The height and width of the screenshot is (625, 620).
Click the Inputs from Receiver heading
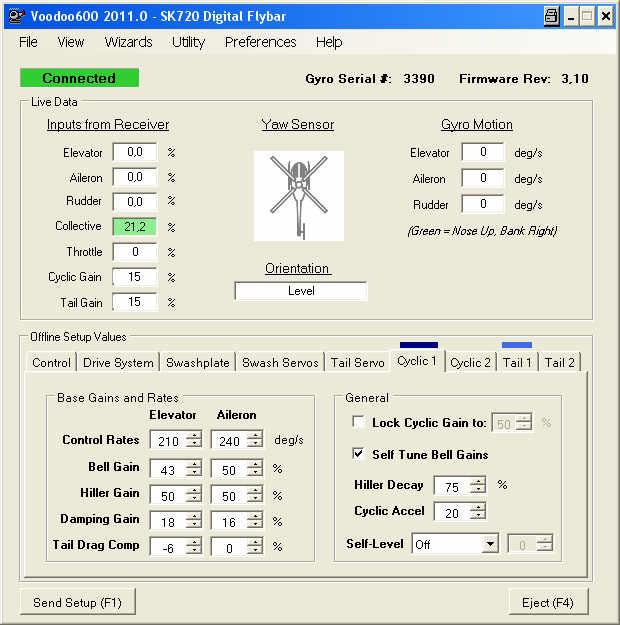point(108,124)
